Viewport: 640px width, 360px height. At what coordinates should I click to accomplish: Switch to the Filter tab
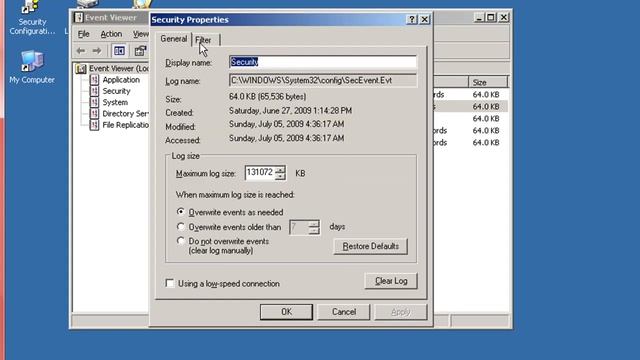point(203,40)
